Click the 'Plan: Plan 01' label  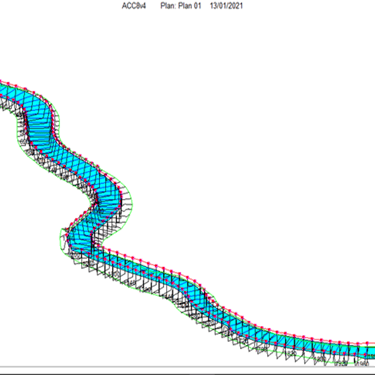(x=181, y=6)
